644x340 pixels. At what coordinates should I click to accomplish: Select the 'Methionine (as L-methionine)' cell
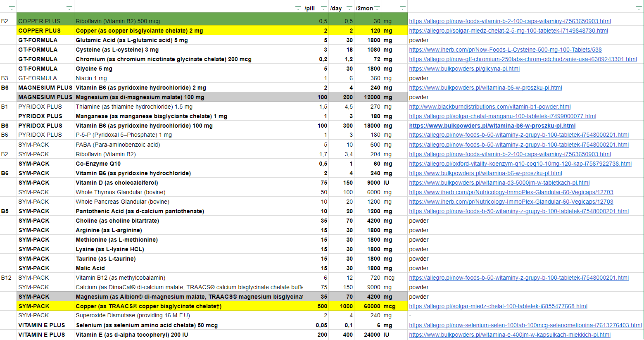[x=188, y=240]
